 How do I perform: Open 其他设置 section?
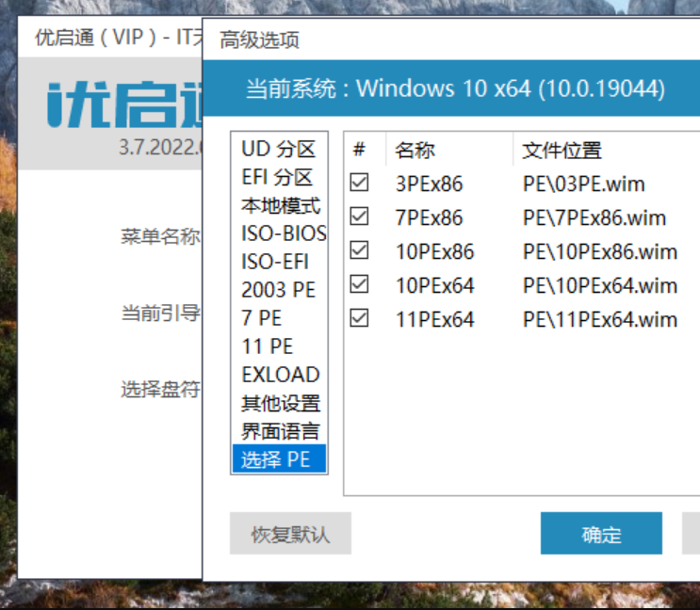(x=279, y=403)
